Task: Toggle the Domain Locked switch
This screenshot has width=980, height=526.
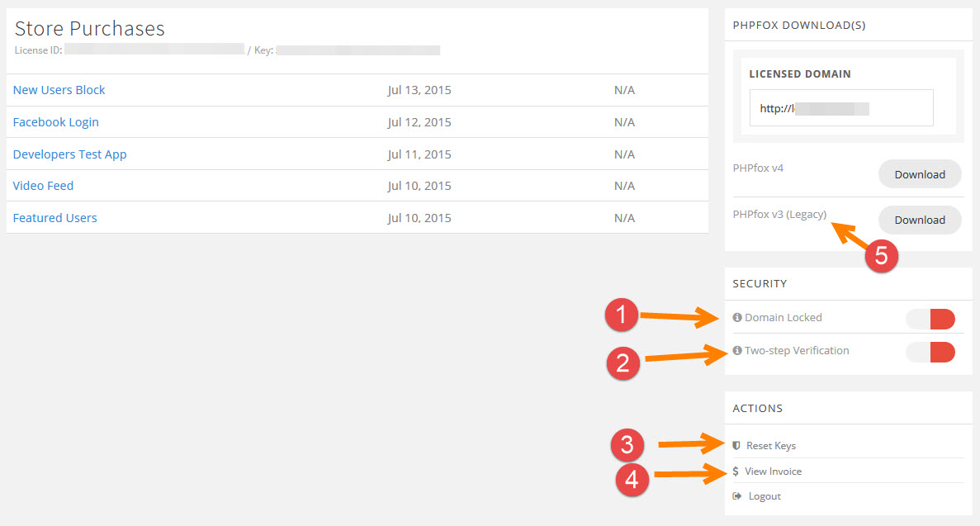Action: pos(930,319)
